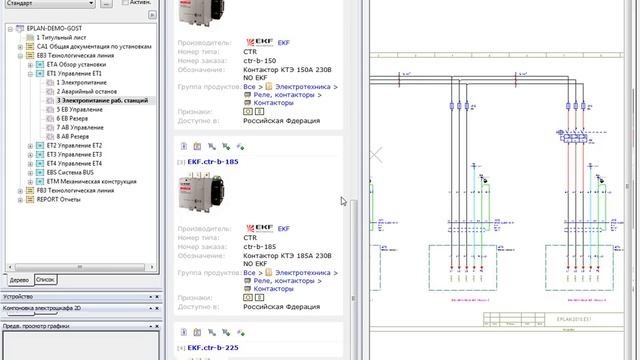Expand 'CA1 Общая документация по установкам'

[20, 47]
